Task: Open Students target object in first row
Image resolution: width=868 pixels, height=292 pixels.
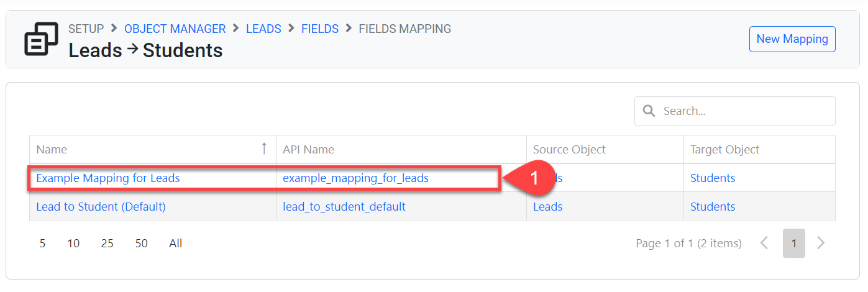Action: [712, 178]
